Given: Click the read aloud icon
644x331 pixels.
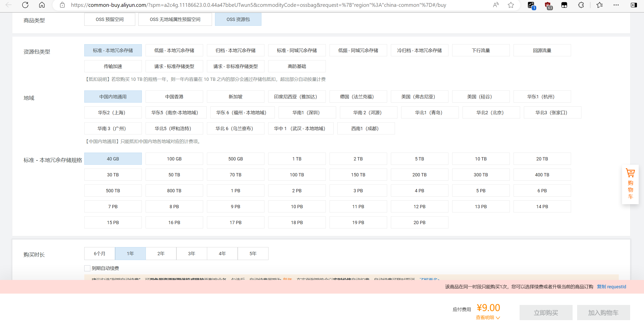Looking at the screenshot, I should [x=496, y=5].
